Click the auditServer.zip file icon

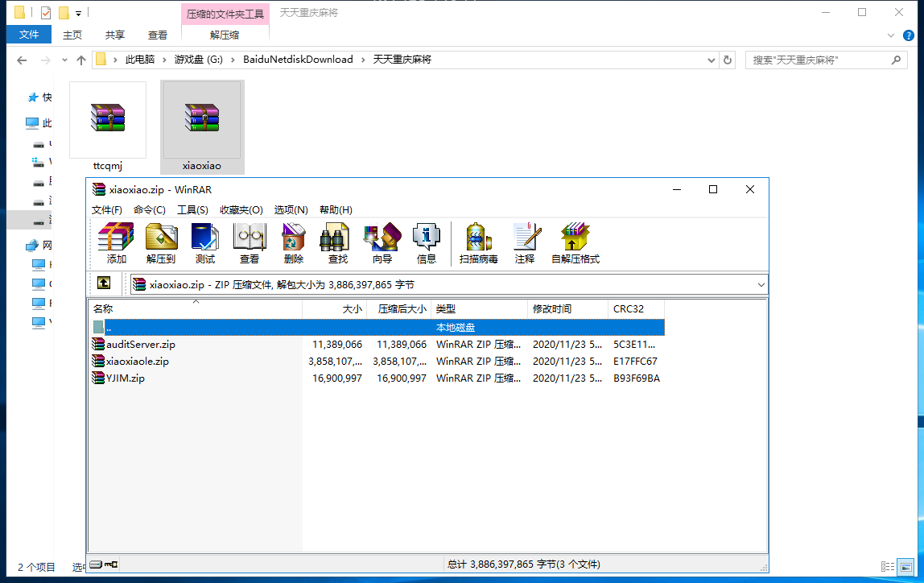pos(98,345)
